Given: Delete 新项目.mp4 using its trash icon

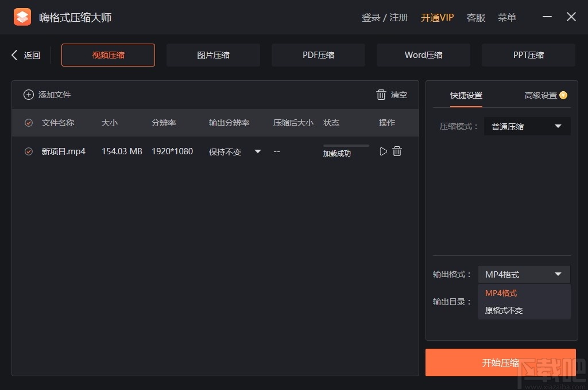Looking at the screenshot, I should [x=397, y=151].
